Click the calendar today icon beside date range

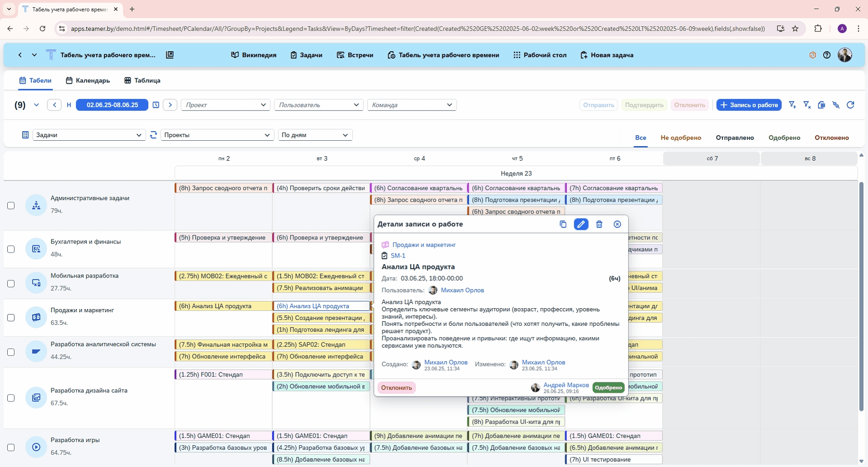pyautogui.click(x=156, y=105)
